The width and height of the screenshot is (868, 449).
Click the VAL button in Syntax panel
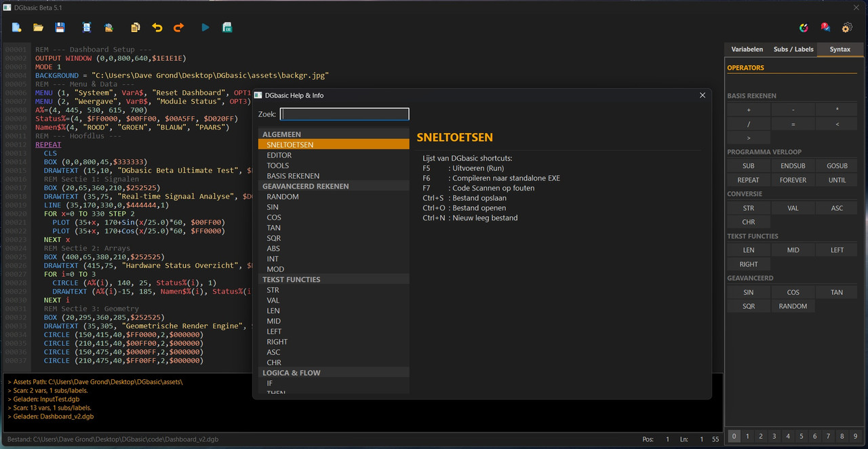click(793, 208)
